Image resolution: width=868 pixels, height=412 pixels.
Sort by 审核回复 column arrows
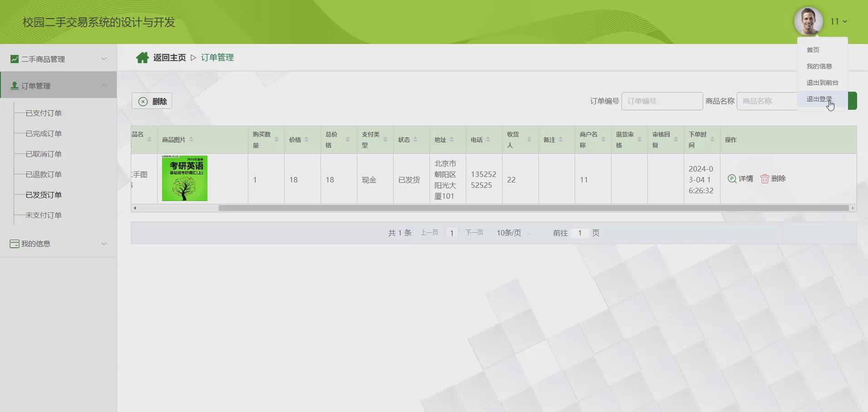(x=676, y=140)
